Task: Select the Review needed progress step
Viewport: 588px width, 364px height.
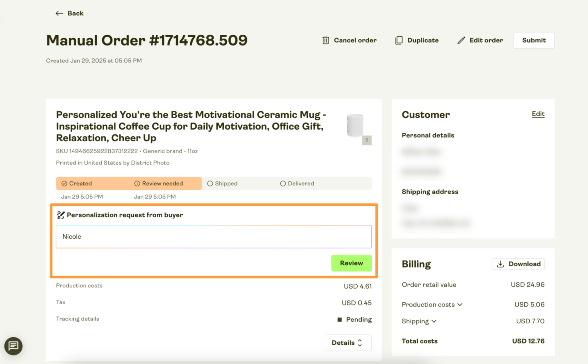Action: [162, 184]
